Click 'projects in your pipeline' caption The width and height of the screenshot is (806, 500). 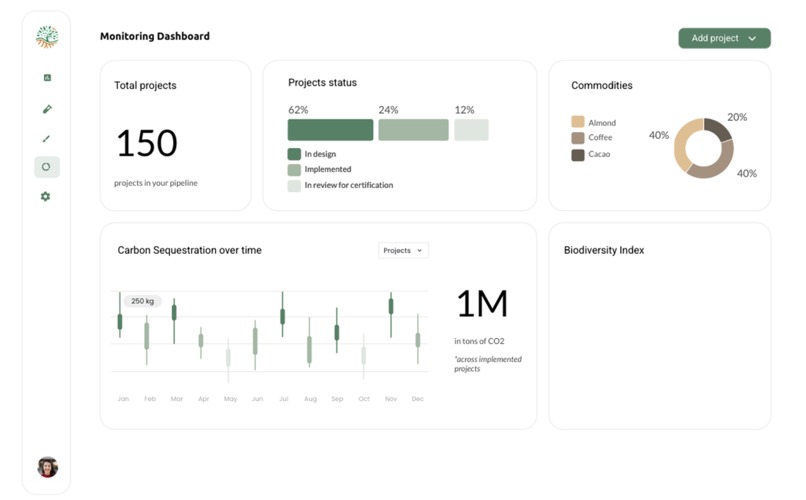click(x=156, y=183)
